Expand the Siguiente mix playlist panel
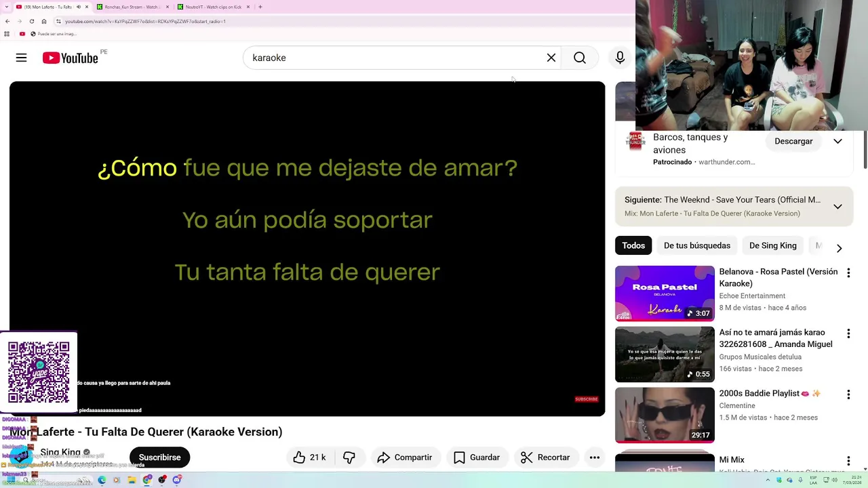868x488 pixels. click(838, 206)
